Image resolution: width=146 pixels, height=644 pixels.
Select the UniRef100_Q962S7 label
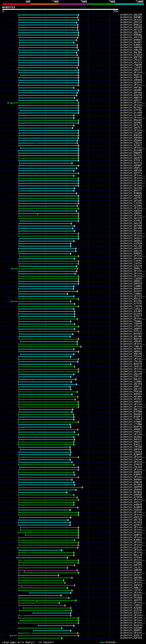pos(131,100)
